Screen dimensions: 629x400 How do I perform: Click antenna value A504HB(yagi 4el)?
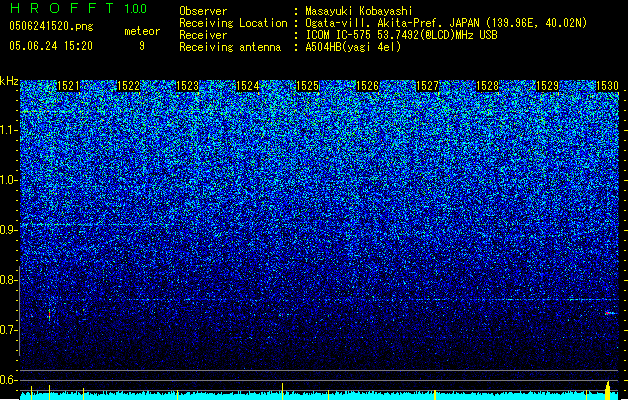(353, 47)
